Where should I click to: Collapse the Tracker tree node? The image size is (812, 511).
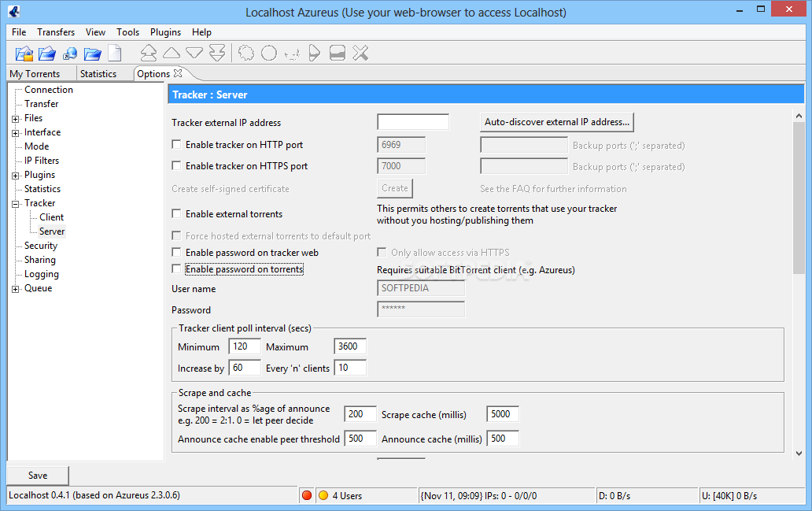[x=16, y=204]
